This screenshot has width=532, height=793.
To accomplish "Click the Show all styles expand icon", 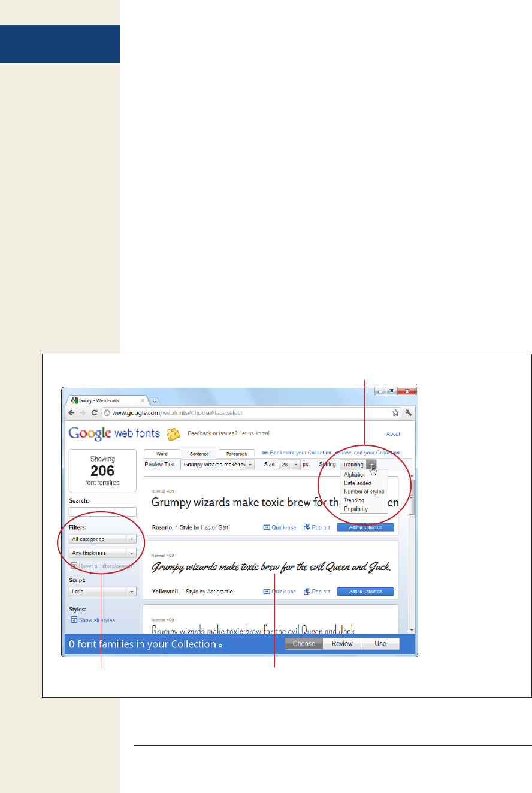I will 74,620.
